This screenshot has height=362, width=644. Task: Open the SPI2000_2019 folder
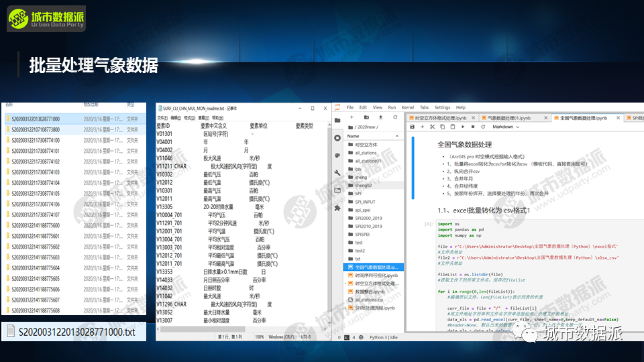pos(374,218)
